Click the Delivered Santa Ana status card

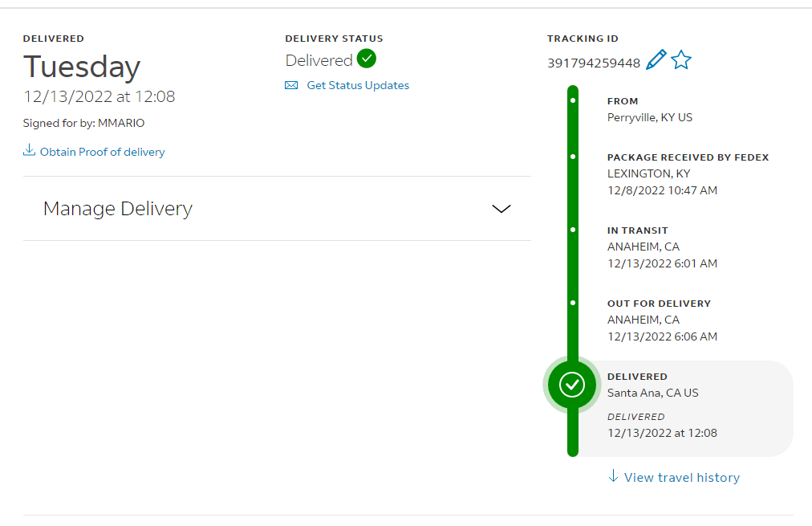[x=684, y=409]
